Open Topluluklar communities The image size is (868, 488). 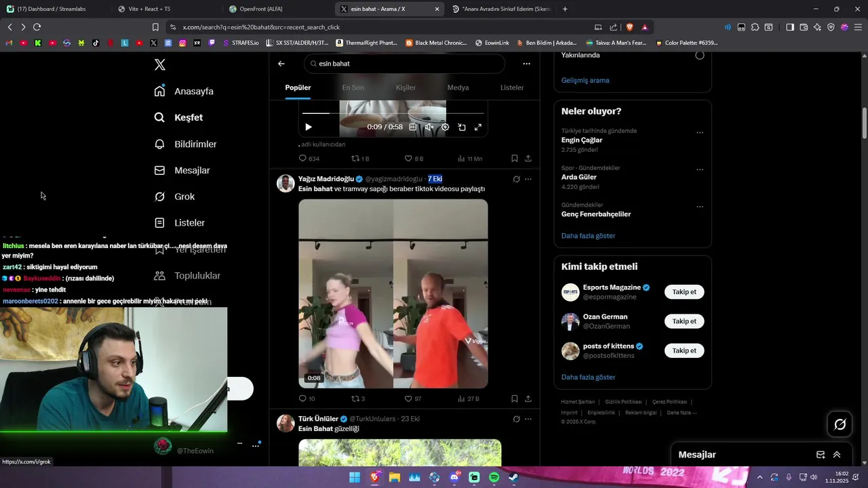coord(187,275)
